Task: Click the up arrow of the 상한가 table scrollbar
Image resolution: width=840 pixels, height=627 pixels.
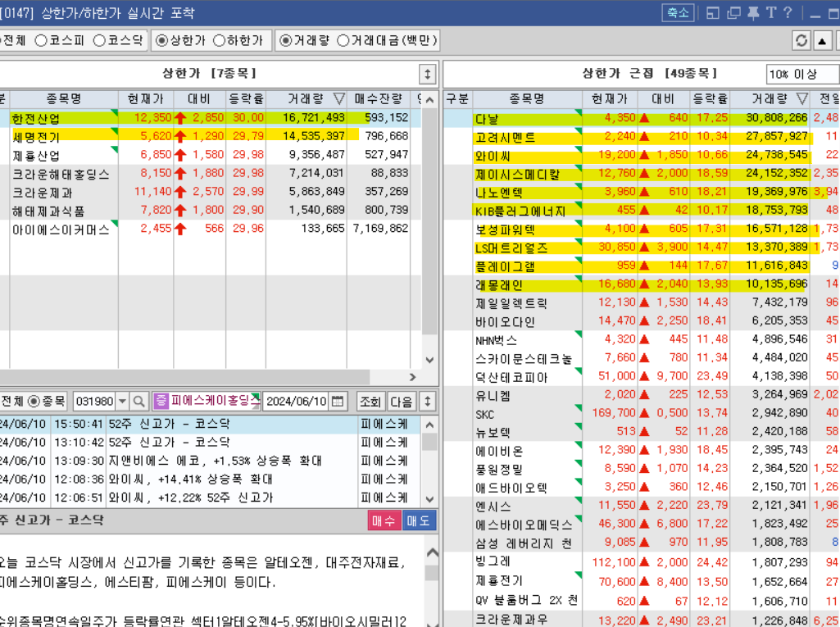Action: (x=429, y=100)
